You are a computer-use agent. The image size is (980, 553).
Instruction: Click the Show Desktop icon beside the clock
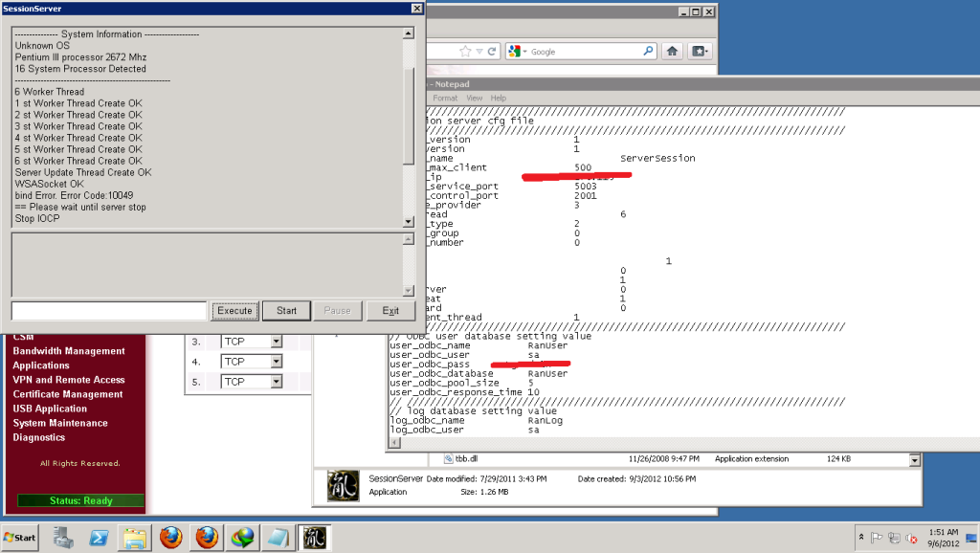click(972, 538)
